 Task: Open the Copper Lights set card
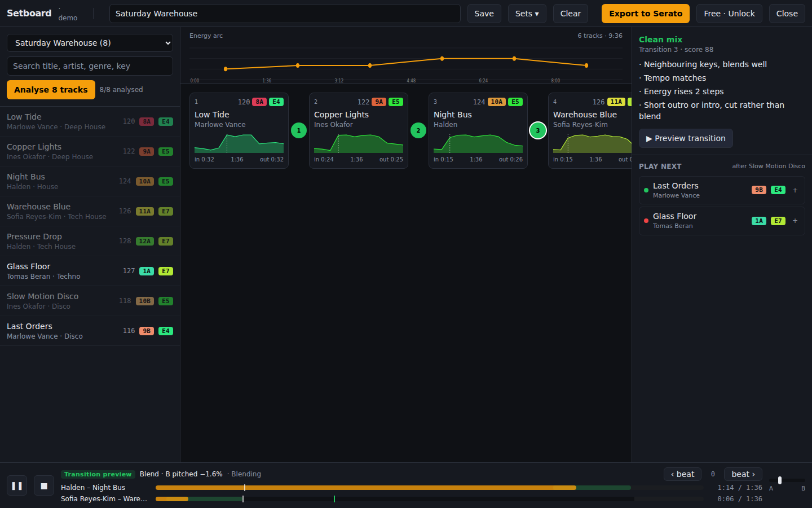359,130
